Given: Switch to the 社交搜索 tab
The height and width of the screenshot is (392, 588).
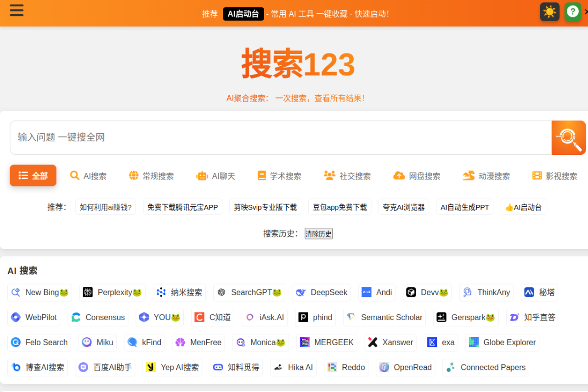Looking at the screenshot, I should tap(347, 176).
